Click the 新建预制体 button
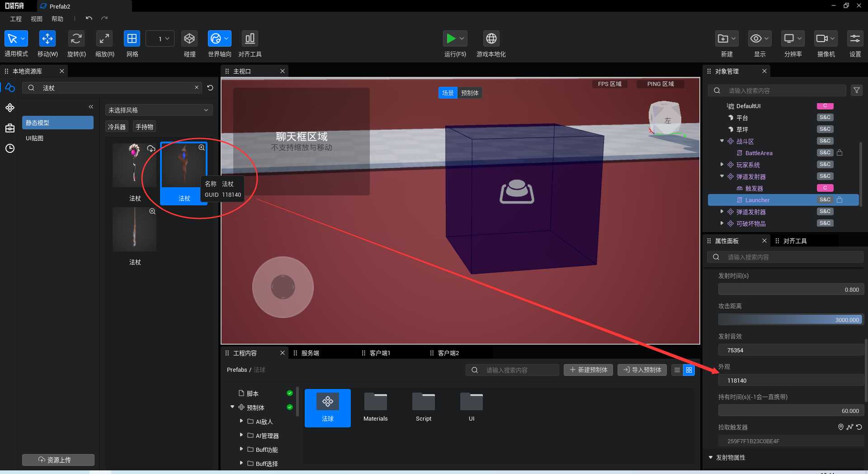This screenshot has width=868, height=474. tap(588, 370)
